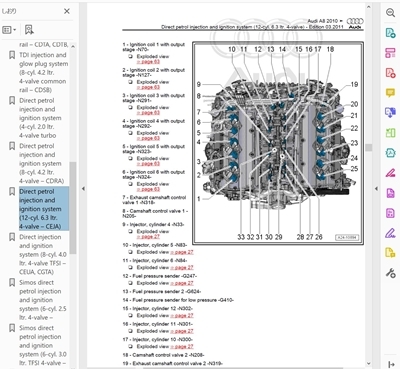Collapse the left bookmarks pane arrow

83,189
